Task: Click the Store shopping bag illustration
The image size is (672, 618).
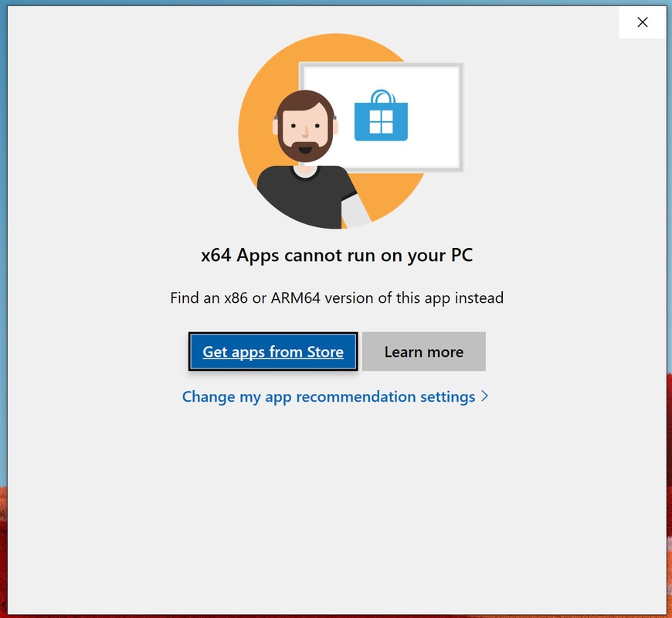Action: tap(381, 115)
